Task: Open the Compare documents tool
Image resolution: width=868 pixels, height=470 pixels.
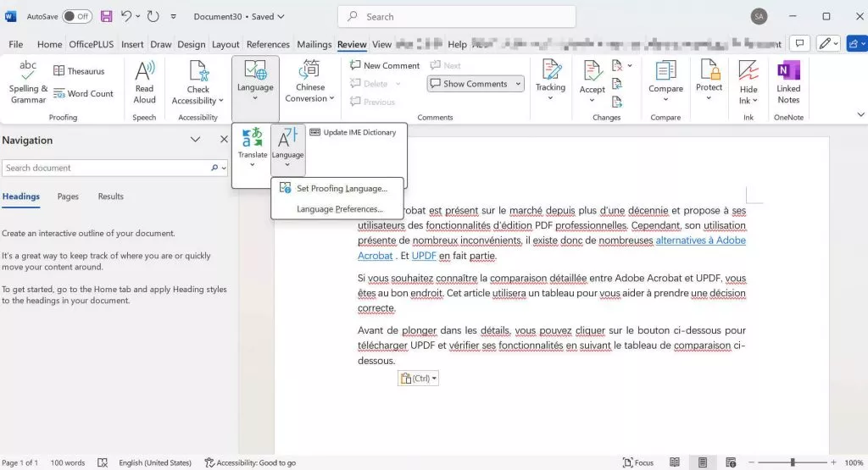Action: tap(665, 80)
